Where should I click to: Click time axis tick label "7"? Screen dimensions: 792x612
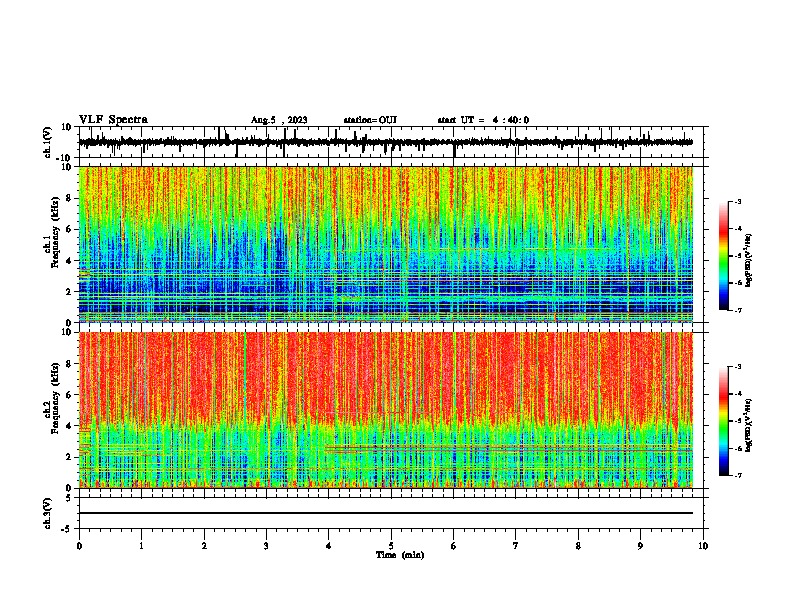coord(516,546)
